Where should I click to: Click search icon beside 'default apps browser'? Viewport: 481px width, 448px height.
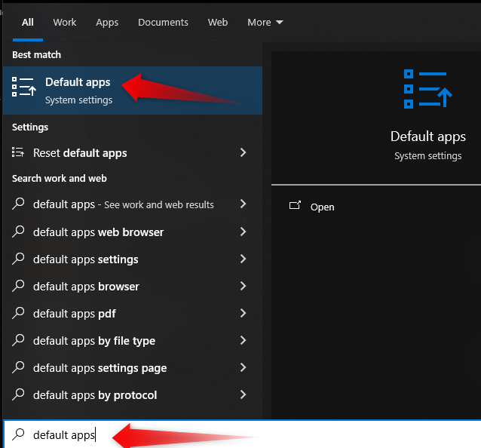pos(18,286)
